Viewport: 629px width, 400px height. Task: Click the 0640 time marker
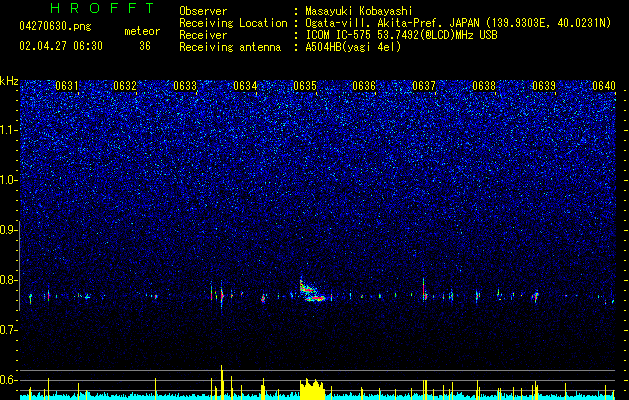coord(604,86)
